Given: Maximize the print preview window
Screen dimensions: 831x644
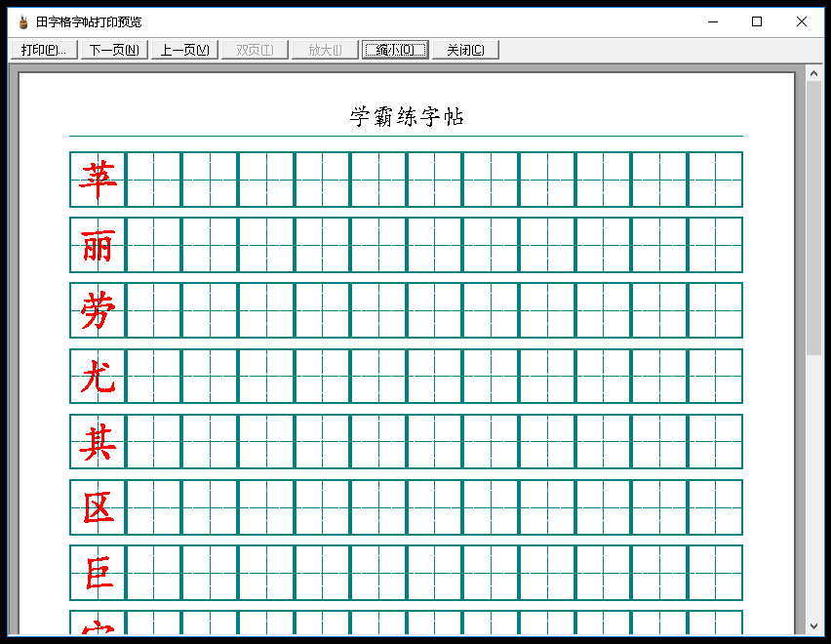Looking at the screenshot, I should [757, 21].
